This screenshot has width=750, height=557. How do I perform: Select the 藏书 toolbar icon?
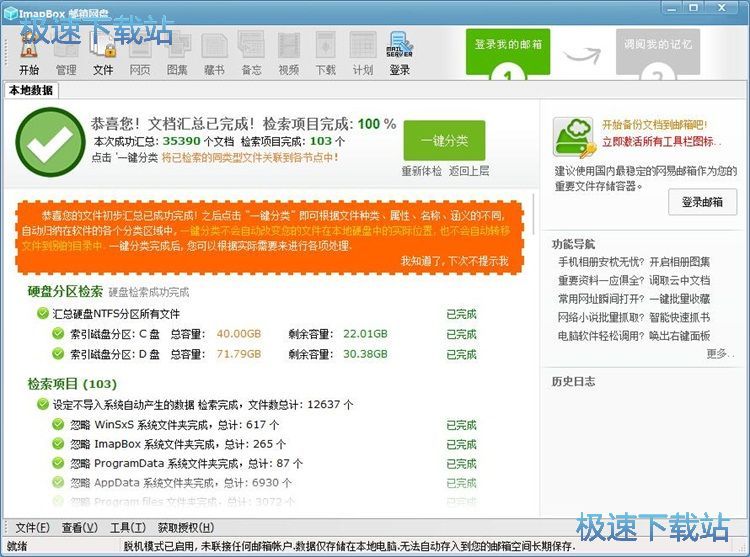(214, 54)
